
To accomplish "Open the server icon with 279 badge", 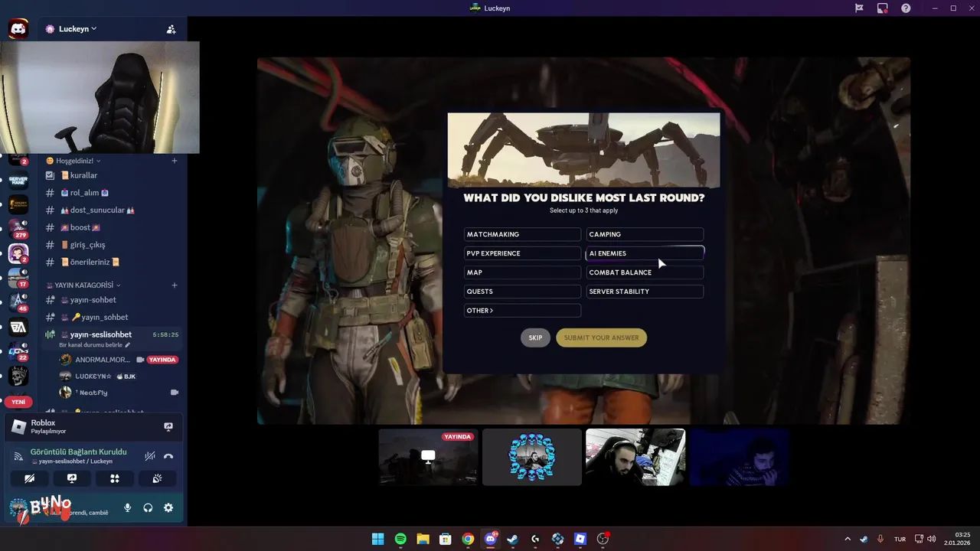I will pyautogui.click(x=18, y=228).
